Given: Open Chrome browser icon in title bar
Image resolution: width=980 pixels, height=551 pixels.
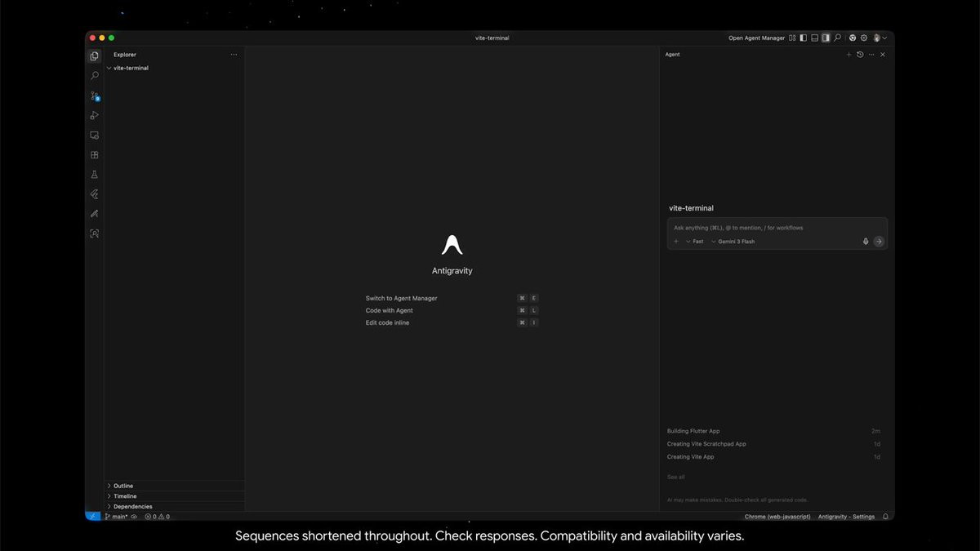Looking at the screenshot, I should [x=852, y=38].
